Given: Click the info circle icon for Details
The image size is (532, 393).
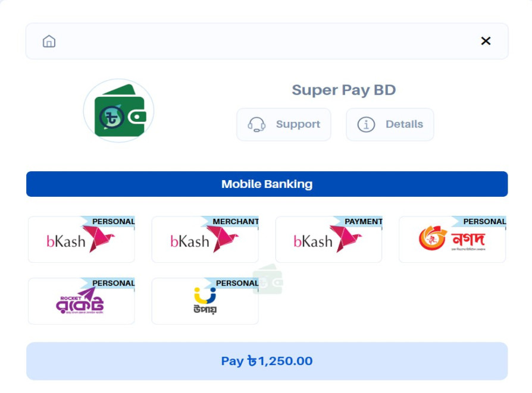Looking at the screenshot, I should point(366,124).
